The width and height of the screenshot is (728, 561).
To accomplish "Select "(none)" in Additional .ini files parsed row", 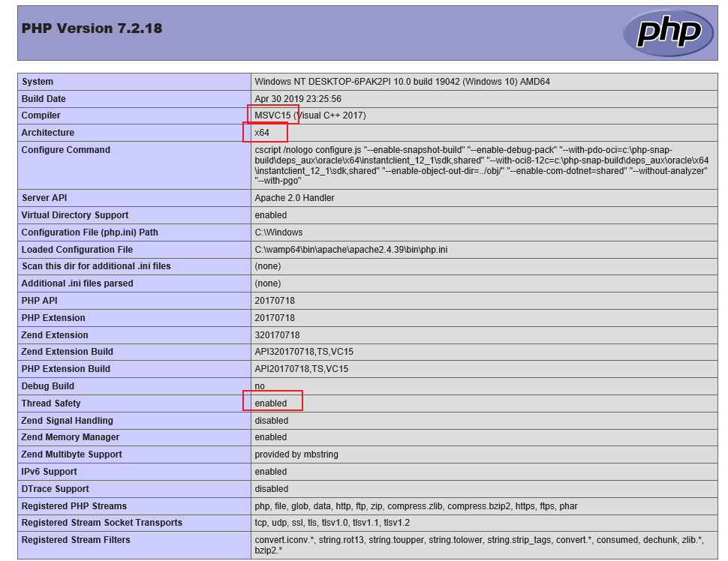I will point(268,283).
